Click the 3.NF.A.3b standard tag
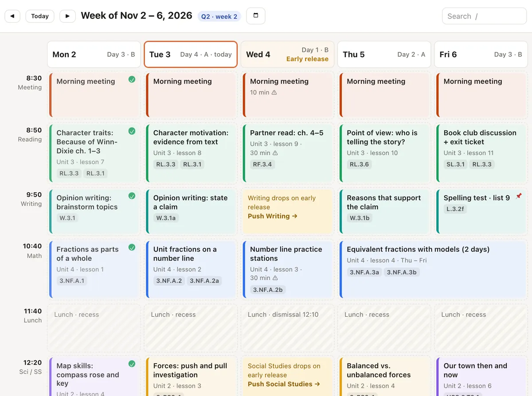The width and height of the screenshot is (532, 396). click(402, 272)
